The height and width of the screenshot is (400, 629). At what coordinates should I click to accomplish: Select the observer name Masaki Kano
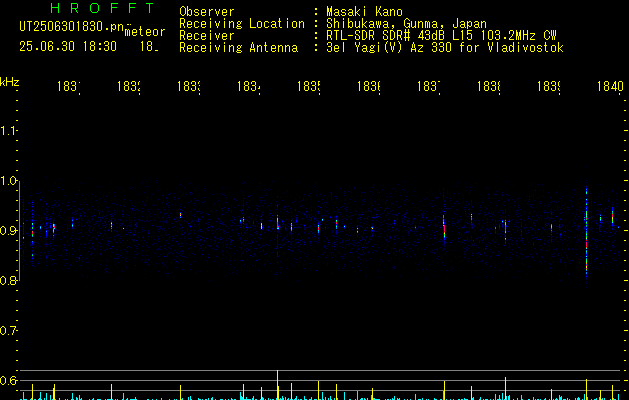pyautogui.click(x=364, y=12)
